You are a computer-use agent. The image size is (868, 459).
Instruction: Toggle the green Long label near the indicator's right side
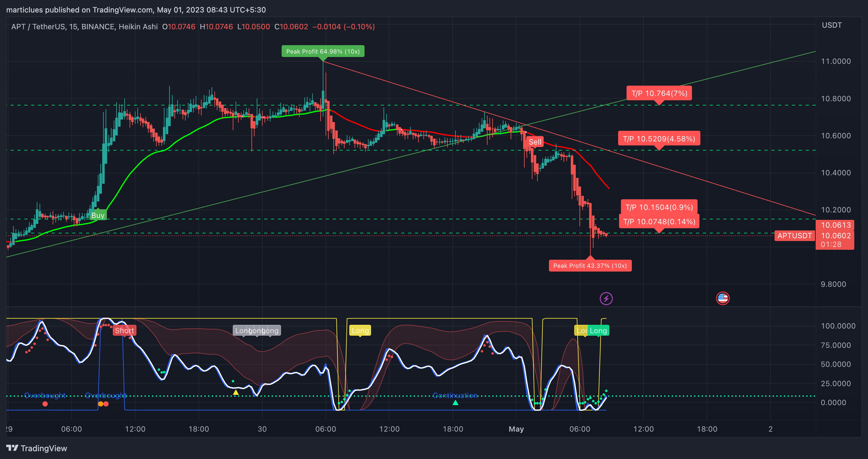[598, 330]
